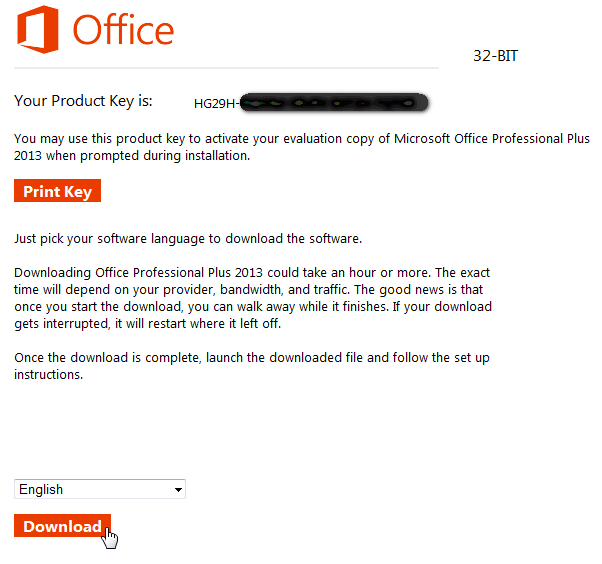This screenshot has width=602, height=564.
Task: Click the "Your Product Key is:" label
Action: tap(83, 101)
